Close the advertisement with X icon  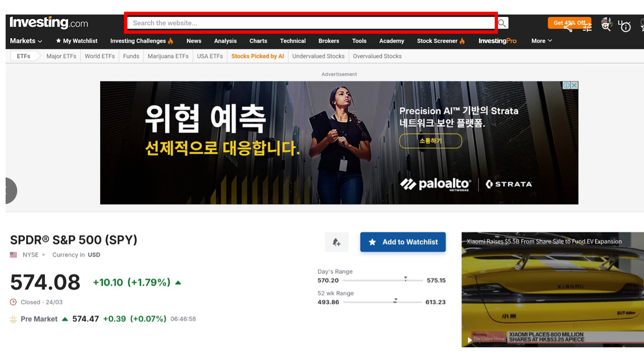click(x=574, y=85)
